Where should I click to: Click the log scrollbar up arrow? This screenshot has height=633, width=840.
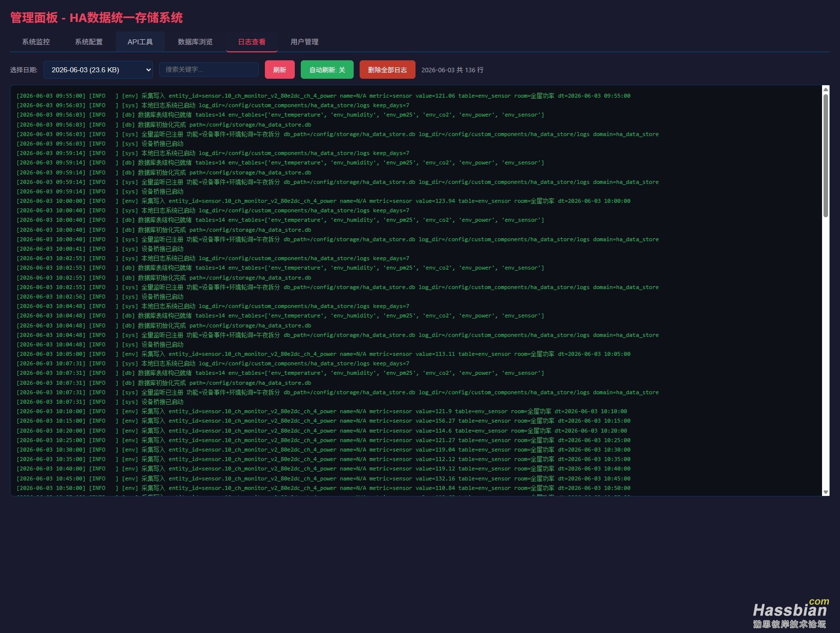826,89
